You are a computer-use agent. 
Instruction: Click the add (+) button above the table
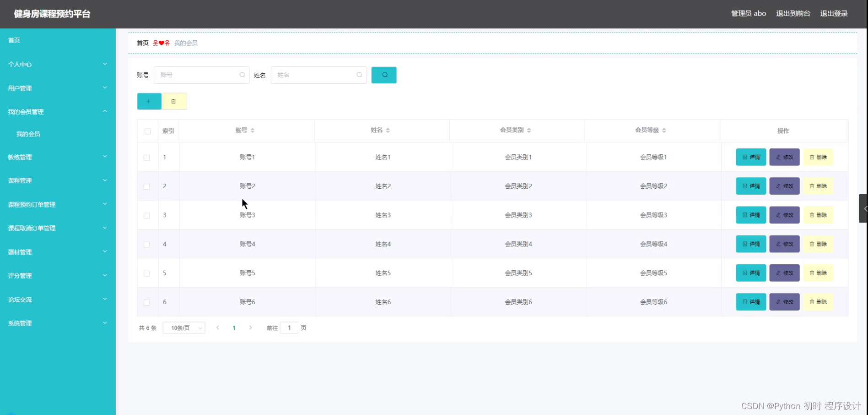tap(149, 101)
